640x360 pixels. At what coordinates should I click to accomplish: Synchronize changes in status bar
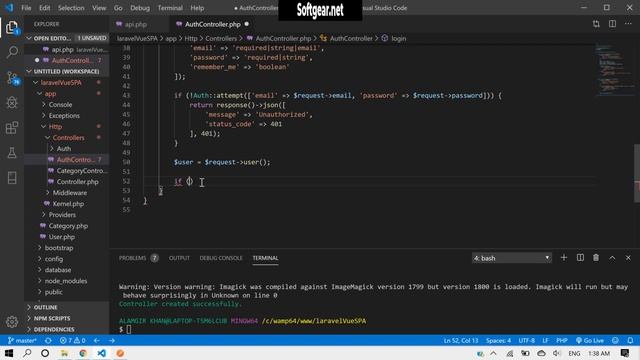[x=48, y=340]
